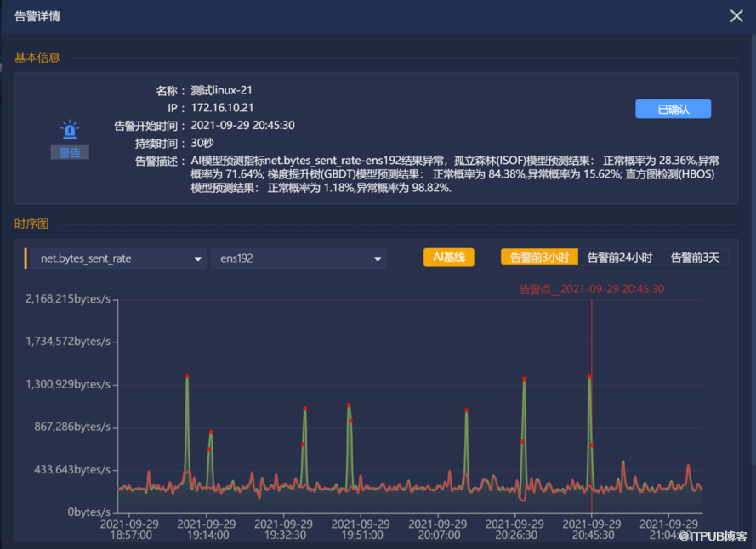Click the 警告 severity badge
The width and height of the screenshot is (756, 549).
tap(70, 152)
